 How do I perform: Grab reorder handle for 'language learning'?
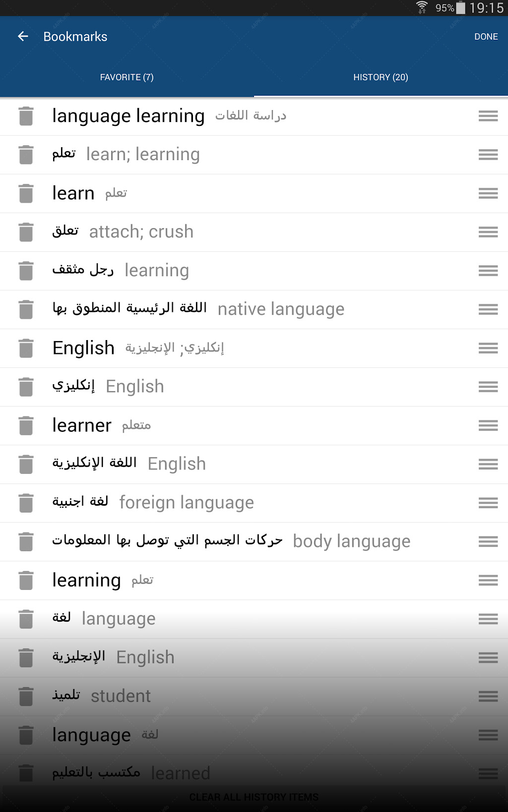[488, 116]
